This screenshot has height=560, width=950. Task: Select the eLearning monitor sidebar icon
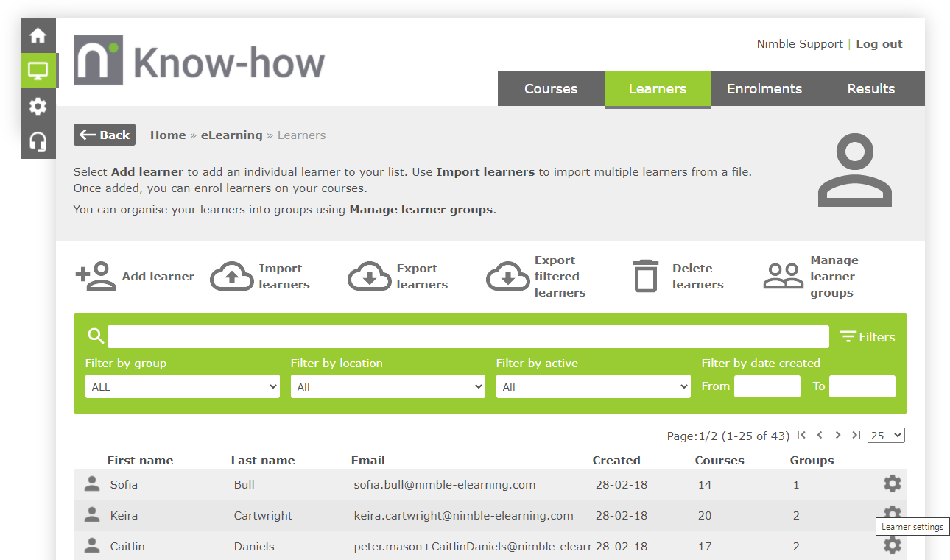tap(38, 71)
